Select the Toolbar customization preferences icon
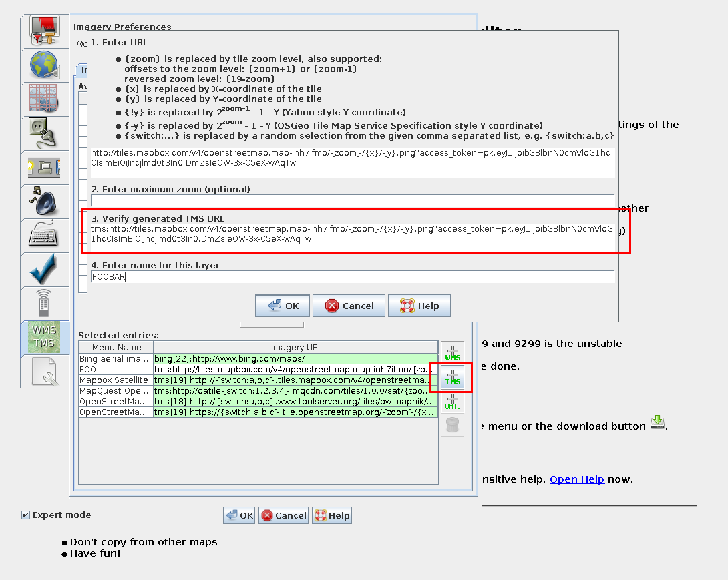The height and width of the screenshot is (580, 728). [45, 167]
